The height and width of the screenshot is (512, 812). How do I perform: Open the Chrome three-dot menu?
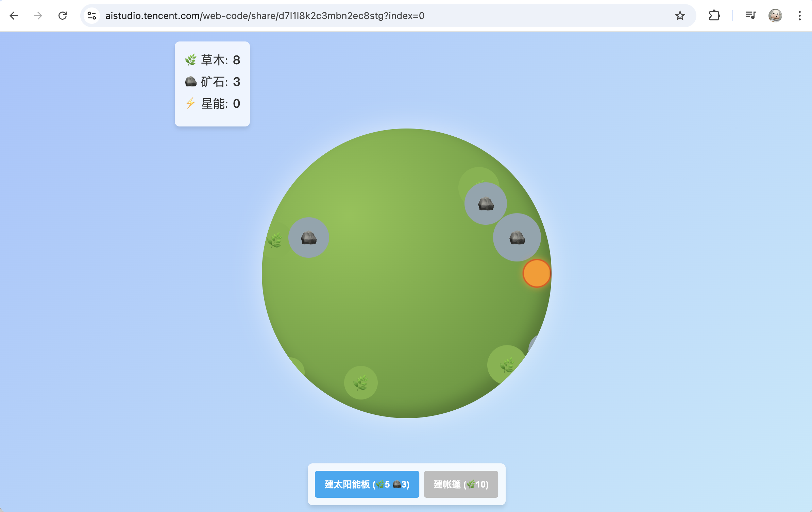click(x=799, y=16)
